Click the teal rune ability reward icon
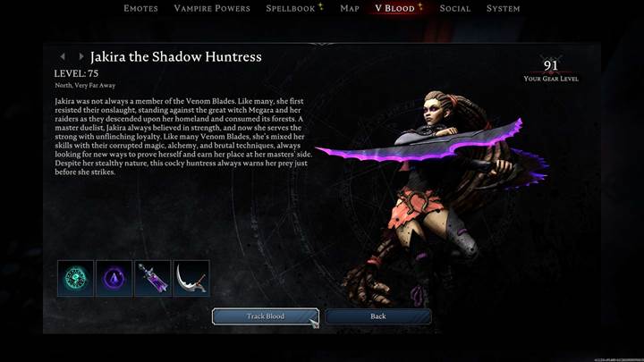This screenshot has height=362, width=644. click(x=75, y=278)
